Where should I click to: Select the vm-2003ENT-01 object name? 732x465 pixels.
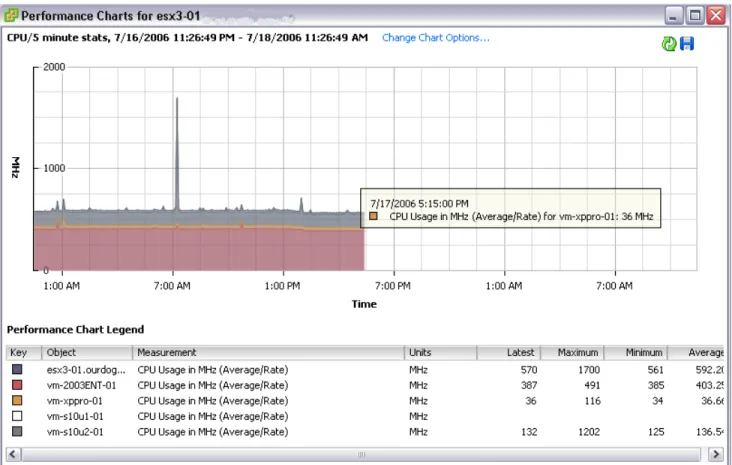(81, 385)
